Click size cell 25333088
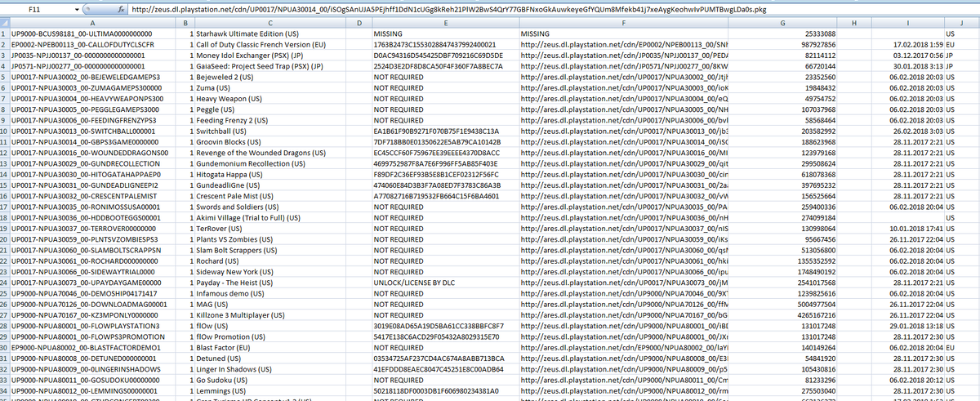This screenshot has height=401, width=980. (781, 34)
